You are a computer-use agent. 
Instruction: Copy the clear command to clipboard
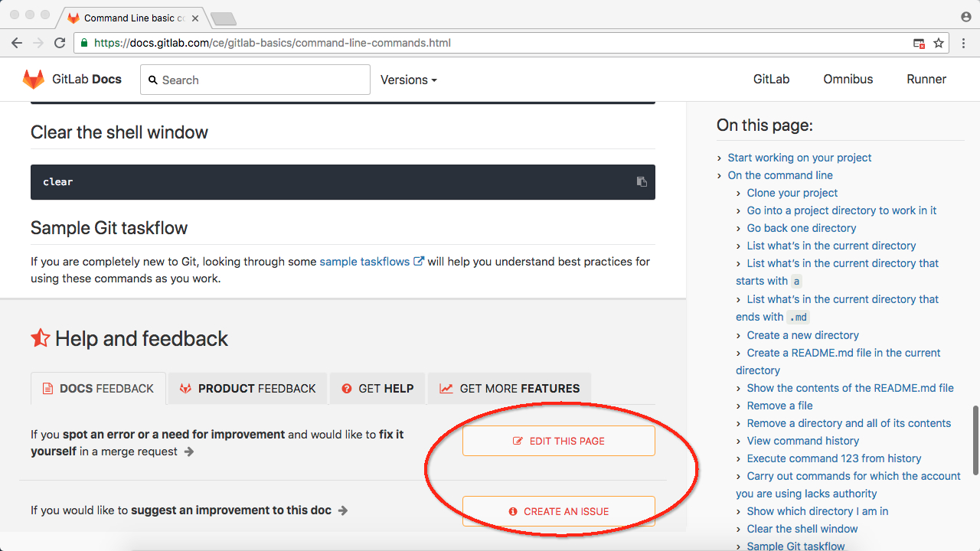pyautogui.click(x=642, y=182)
